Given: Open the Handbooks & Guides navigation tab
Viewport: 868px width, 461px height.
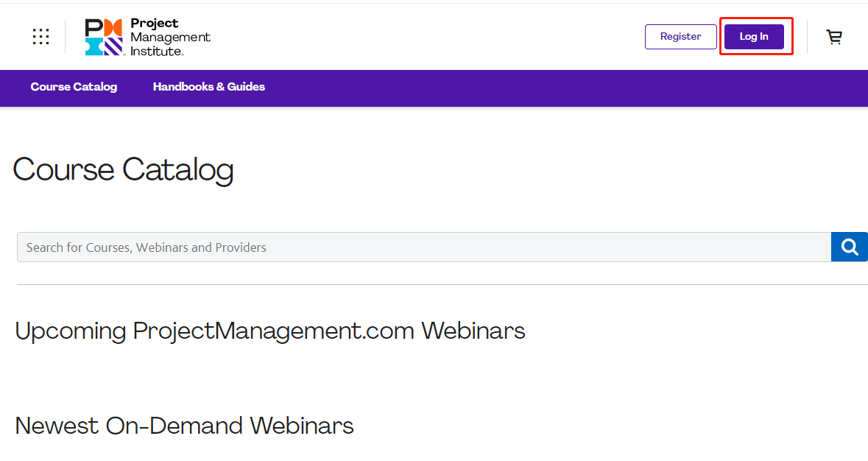Looking at the screenshot, I should 208,87.
